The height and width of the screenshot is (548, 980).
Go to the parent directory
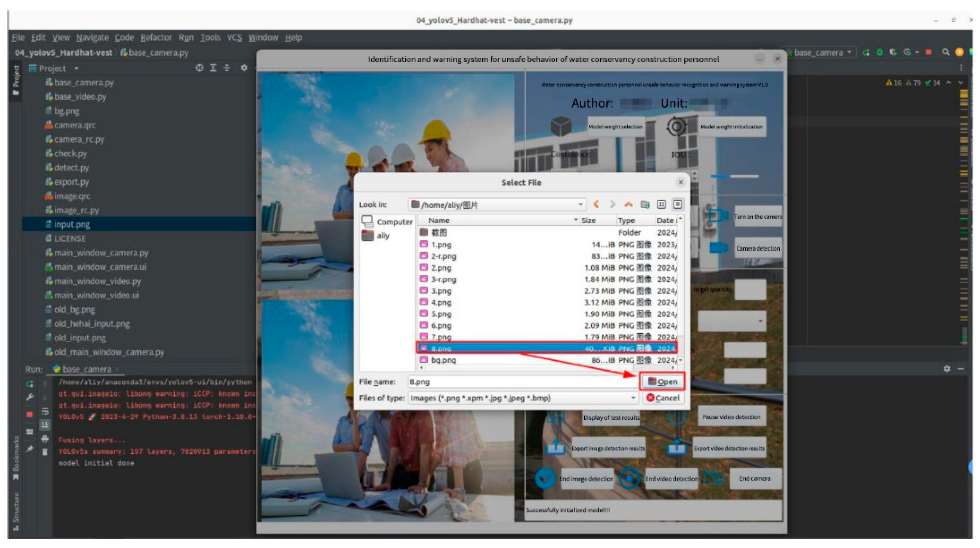pos(628,204)
